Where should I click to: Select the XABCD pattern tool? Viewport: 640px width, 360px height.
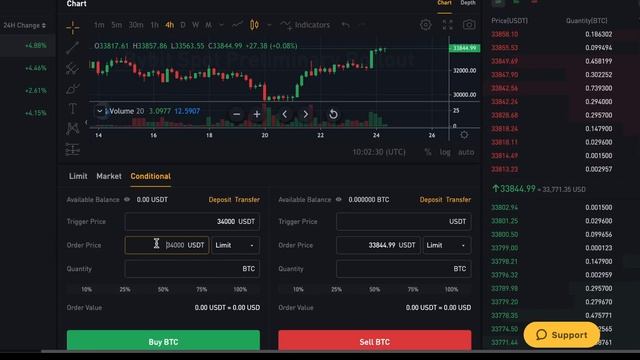tap(73, 129)
